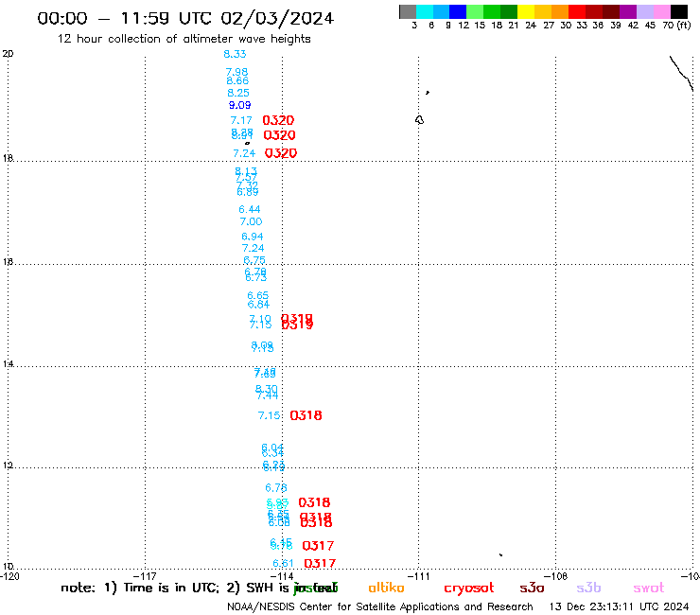This screenshot has height=615, width=700.
Task: Click the red 0318 beside the lone 7.15
Action: [x=306, y=415]
